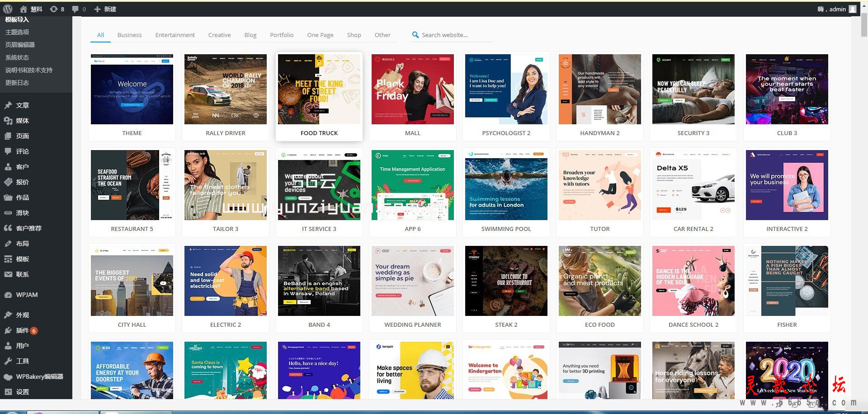Select the ECO FOOD demo thumbnail
This screenshot has width=868, height=414.
[600, 281]
